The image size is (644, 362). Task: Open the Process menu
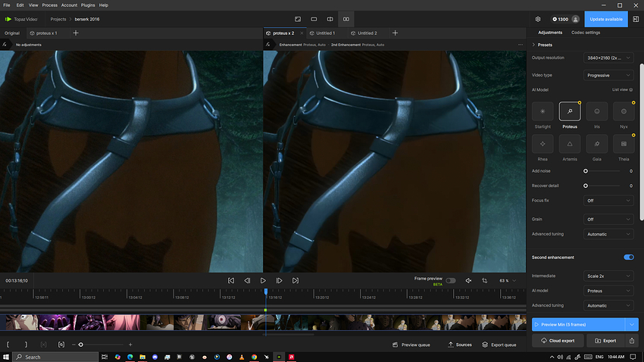pyautogui.click(x=49, y=5)
